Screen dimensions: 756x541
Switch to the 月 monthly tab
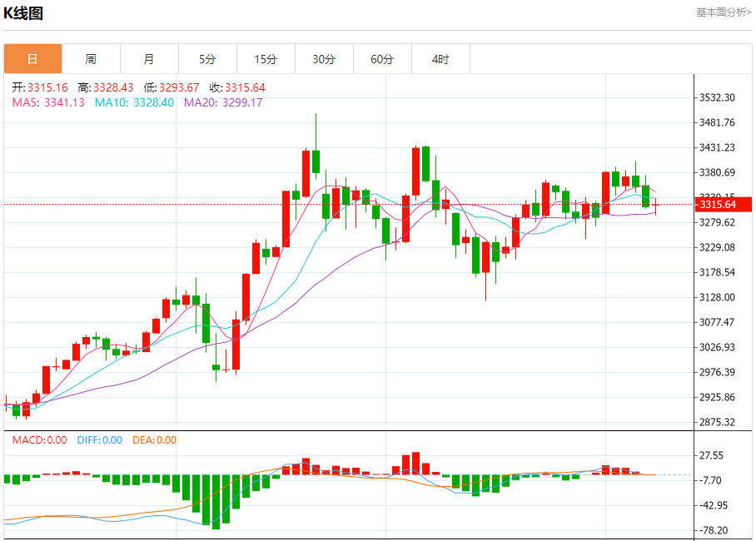click(x=150, y=59)
